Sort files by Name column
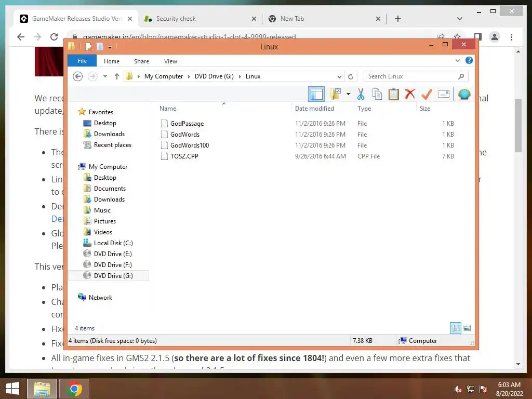 pyautogui.click(x=168, y=109)
